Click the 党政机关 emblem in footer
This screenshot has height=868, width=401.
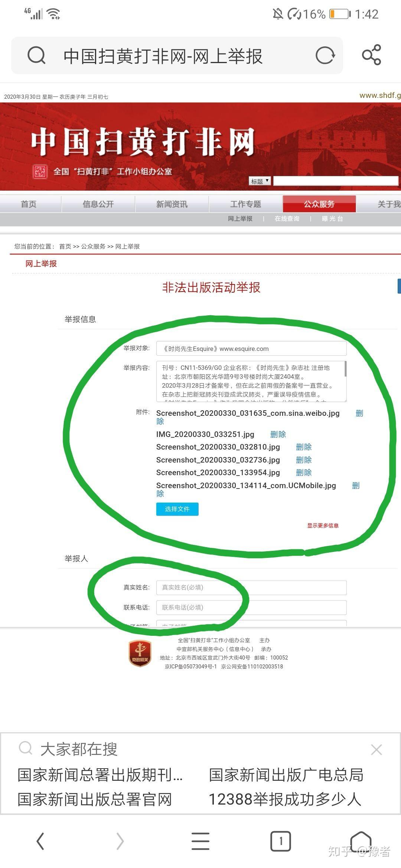(x=140, y=654)
